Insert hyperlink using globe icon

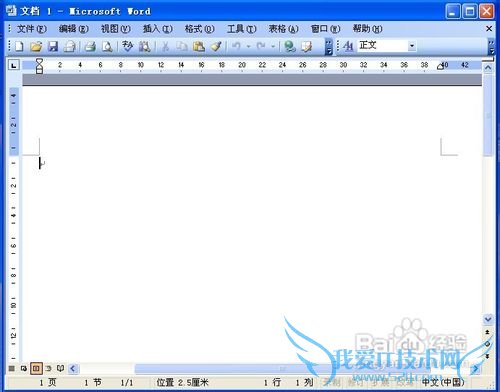tap(289, 46)
